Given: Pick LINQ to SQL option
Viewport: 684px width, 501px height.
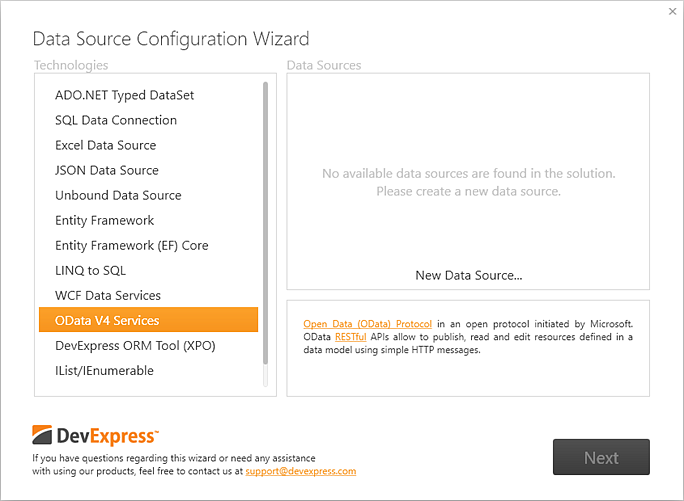Looking at the screenshot, I should [x=90, y=270].
